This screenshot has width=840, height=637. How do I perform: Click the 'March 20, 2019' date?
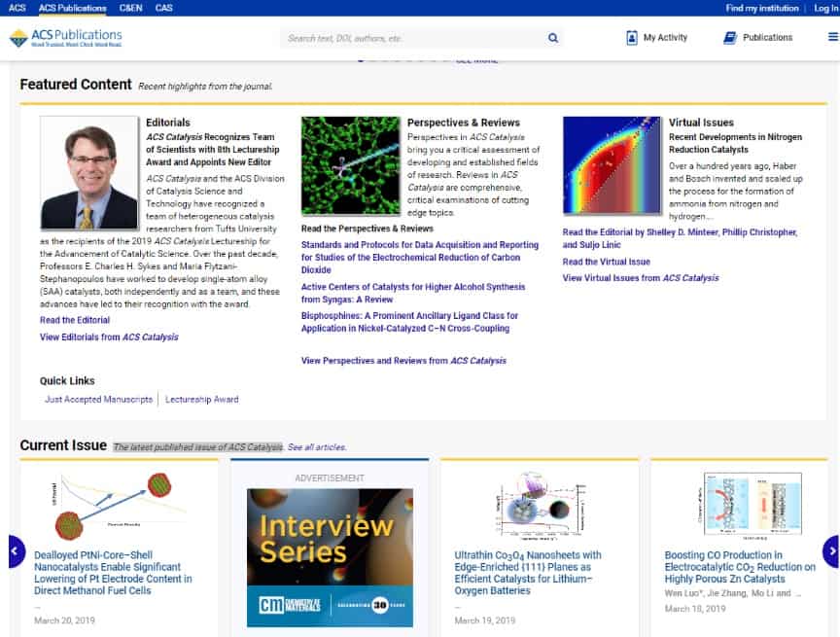tap(64, 620)
